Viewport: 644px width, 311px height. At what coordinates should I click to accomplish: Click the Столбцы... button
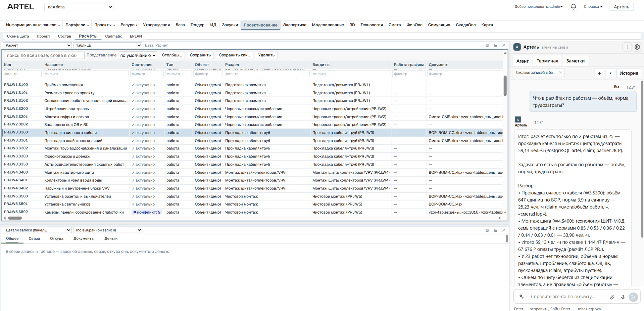(172, 55)
